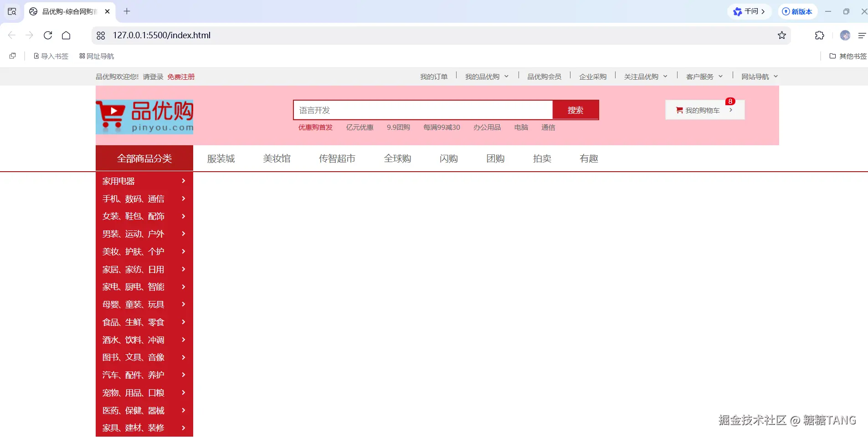Image resolution: width=868 pixels, height=438 pixels.
Task: Click the 品优购 logo image
Action: [144, 117]
